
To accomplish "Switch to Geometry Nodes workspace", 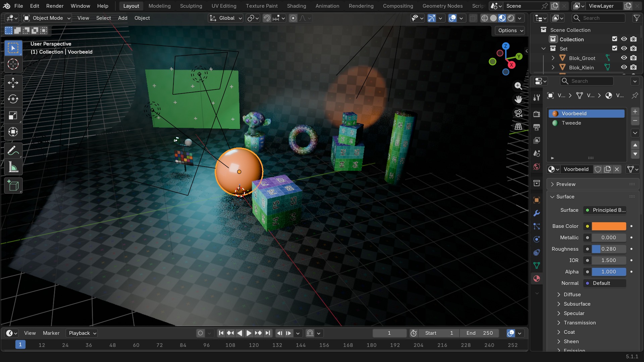I will 442,6.
